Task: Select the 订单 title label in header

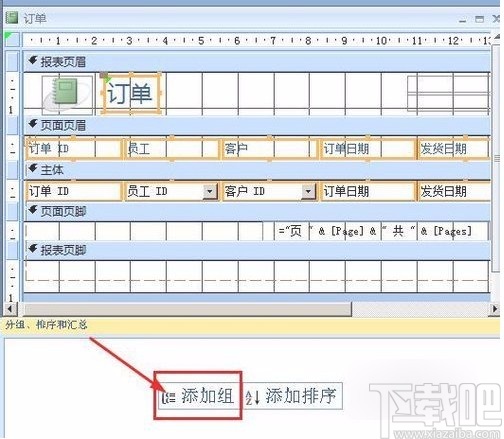Action: click(x=131, y=93)
